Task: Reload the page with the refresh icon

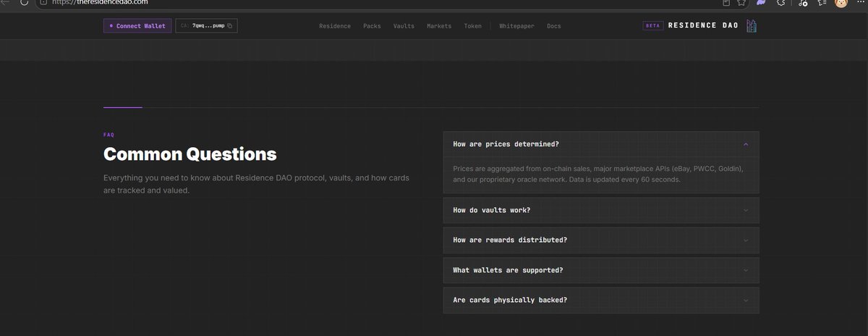Action: [x=23, y=3]
